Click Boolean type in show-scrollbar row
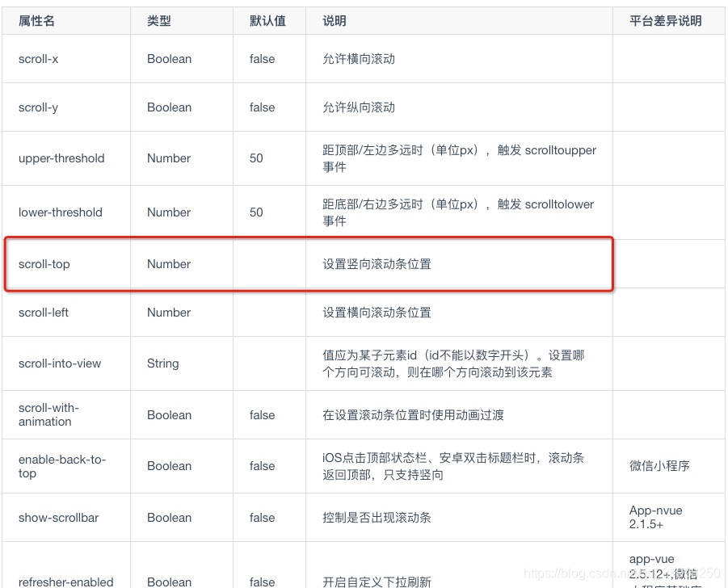728x588 pixels. pyautogui.click(x=170, y=518)
